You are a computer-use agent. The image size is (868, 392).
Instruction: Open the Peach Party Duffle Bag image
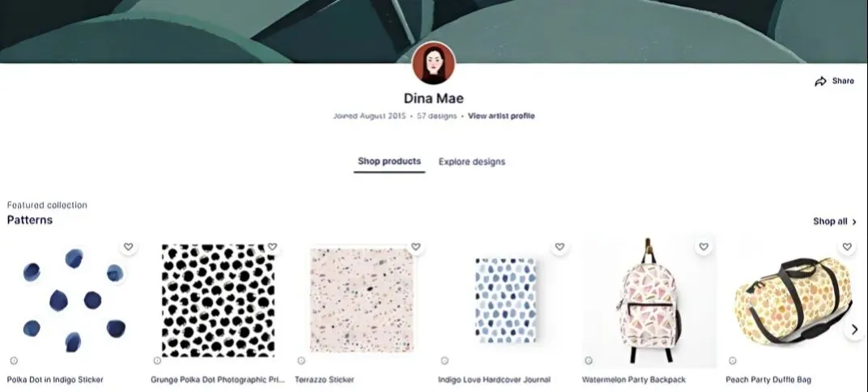[793, 301]
